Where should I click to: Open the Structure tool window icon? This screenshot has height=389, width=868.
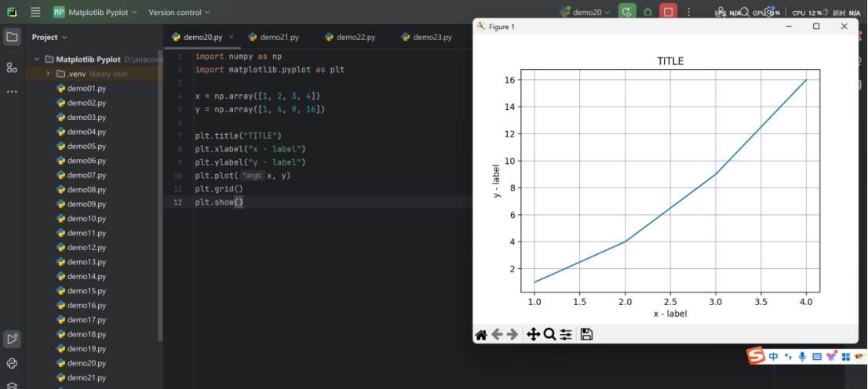click(12, 67)
